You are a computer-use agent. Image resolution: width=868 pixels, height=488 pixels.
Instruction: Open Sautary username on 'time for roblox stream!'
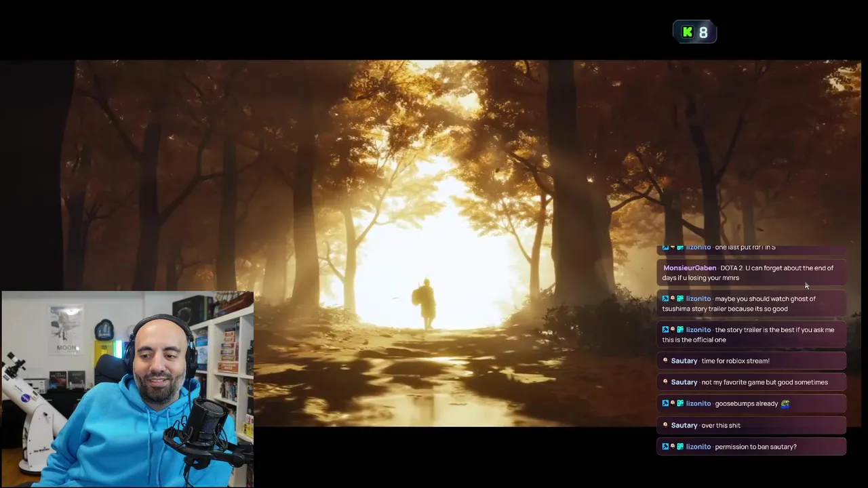tap(684, 361)
